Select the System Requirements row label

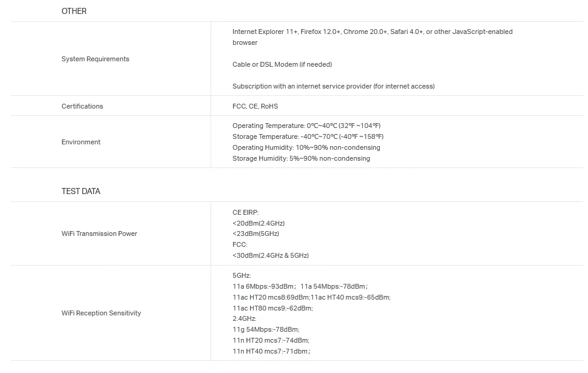[95, 59]
